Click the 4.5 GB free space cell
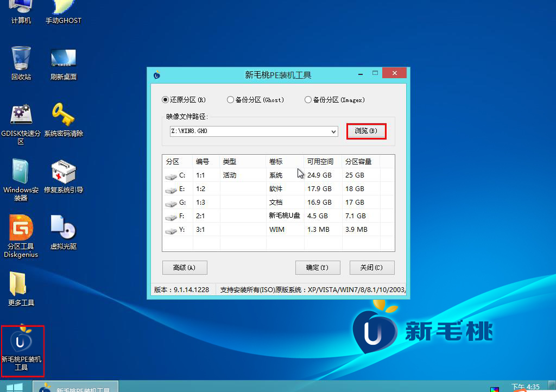 click(317, 216)
